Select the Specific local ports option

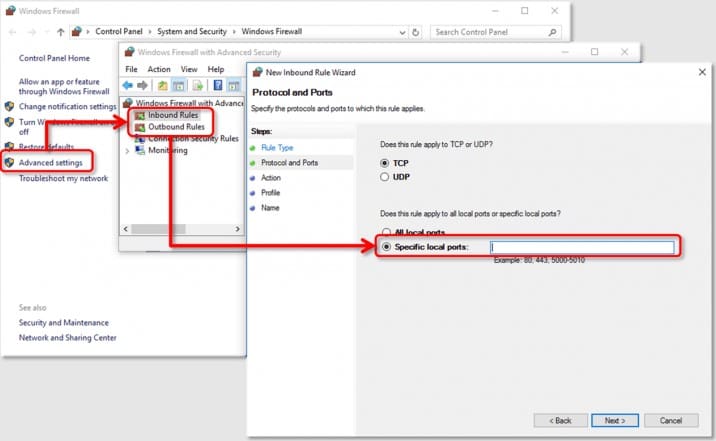coord(386,247)
